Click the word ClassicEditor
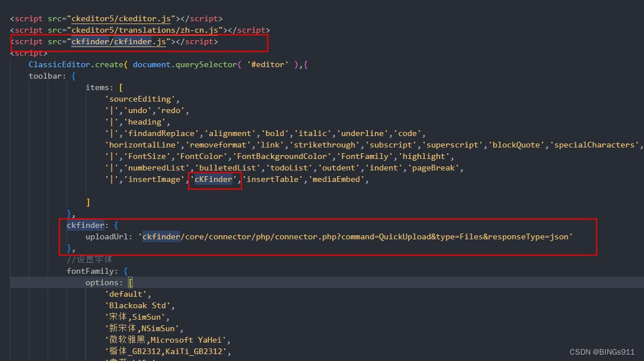 tap(59, 64)
